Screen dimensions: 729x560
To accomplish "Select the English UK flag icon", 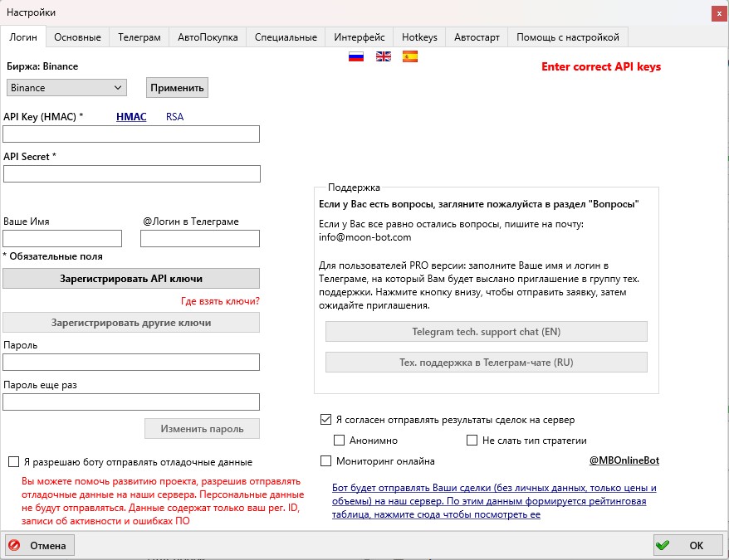I will coord(384,57).
